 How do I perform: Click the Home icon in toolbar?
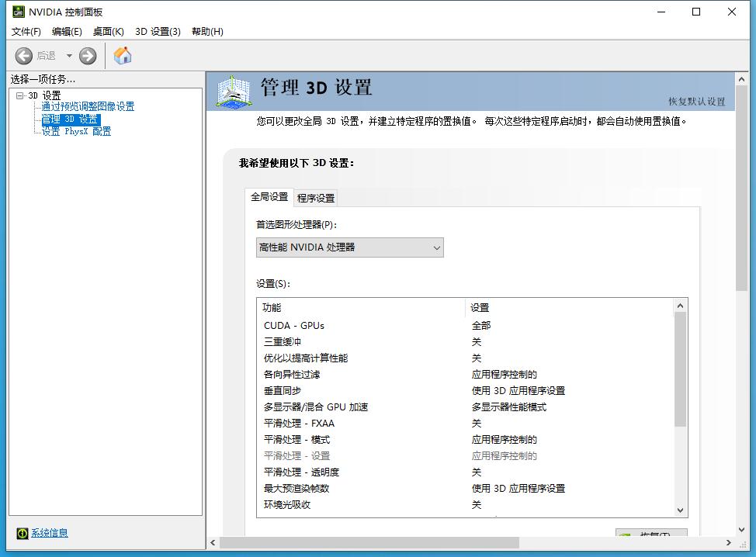point(123,55)
